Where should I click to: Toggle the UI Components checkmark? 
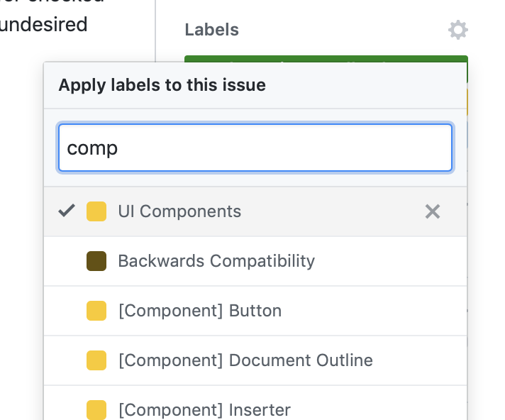[x=67, y=211]
